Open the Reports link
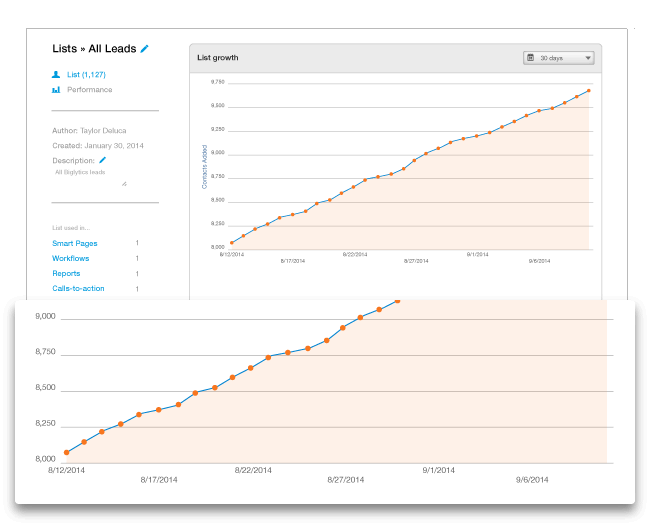Viewport: 650px width, 525px height. (x=66, y=273)
